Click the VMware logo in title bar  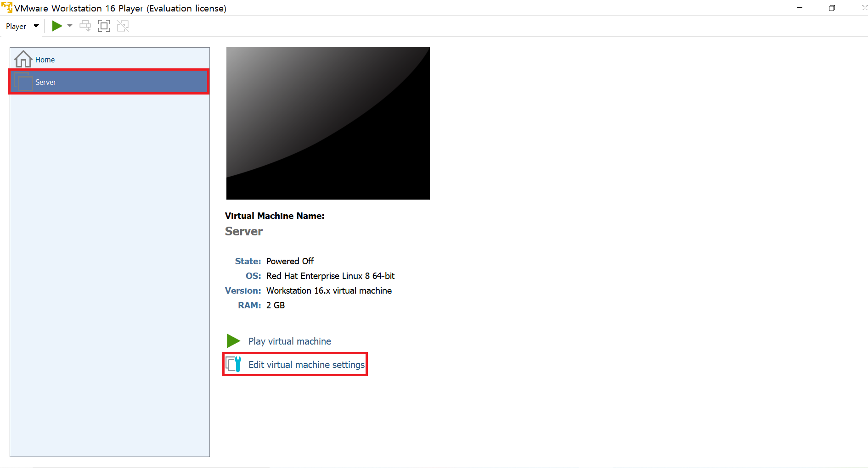pyautogui.click(x=7, y=8)
